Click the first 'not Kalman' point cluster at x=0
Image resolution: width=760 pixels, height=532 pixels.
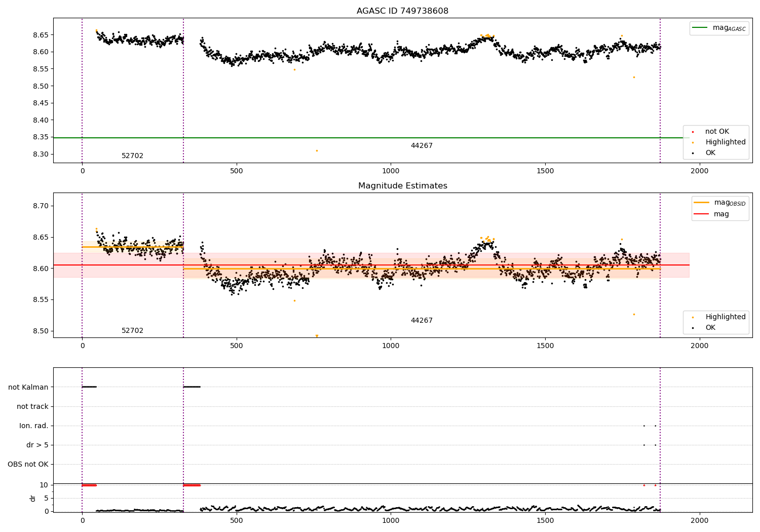pos(89,387)
